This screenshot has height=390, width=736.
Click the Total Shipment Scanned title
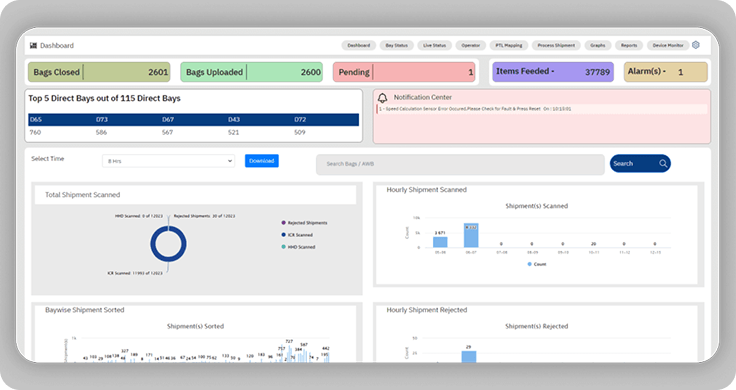click(83, 195)
